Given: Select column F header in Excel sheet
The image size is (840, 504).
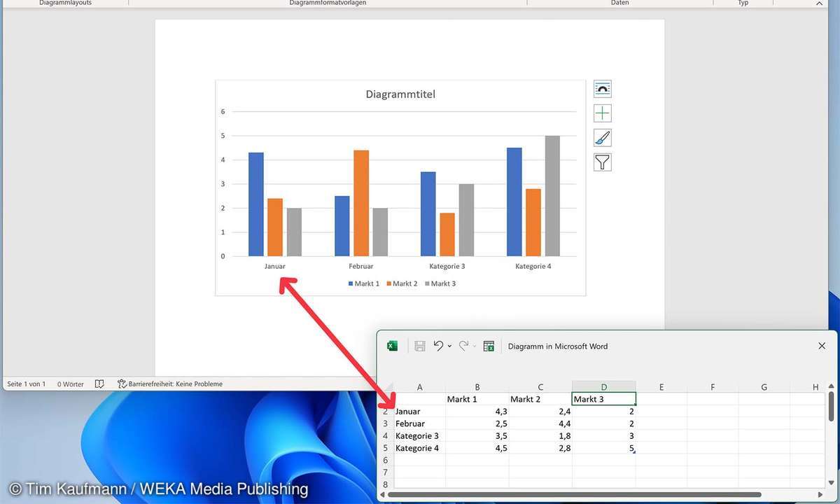Looking at the screenshot, I should (x=713, y=387).
